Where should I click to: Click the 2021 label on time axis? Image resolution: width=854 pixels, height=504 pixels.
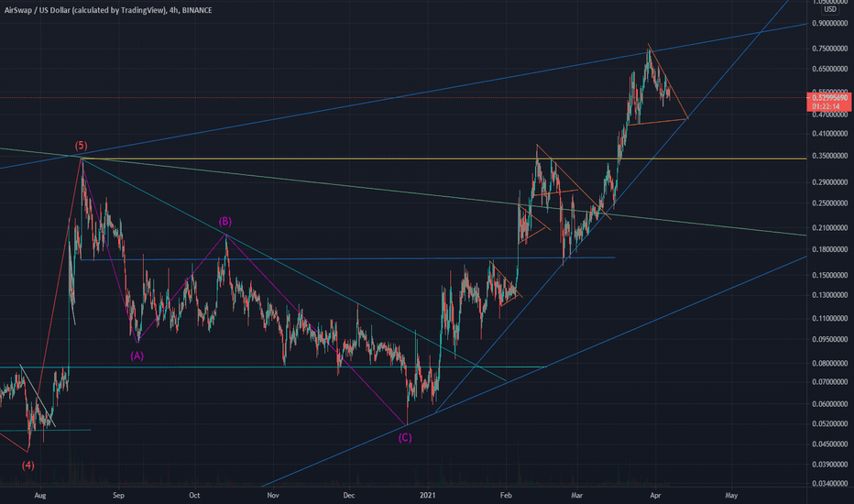[x=428, y=495]
